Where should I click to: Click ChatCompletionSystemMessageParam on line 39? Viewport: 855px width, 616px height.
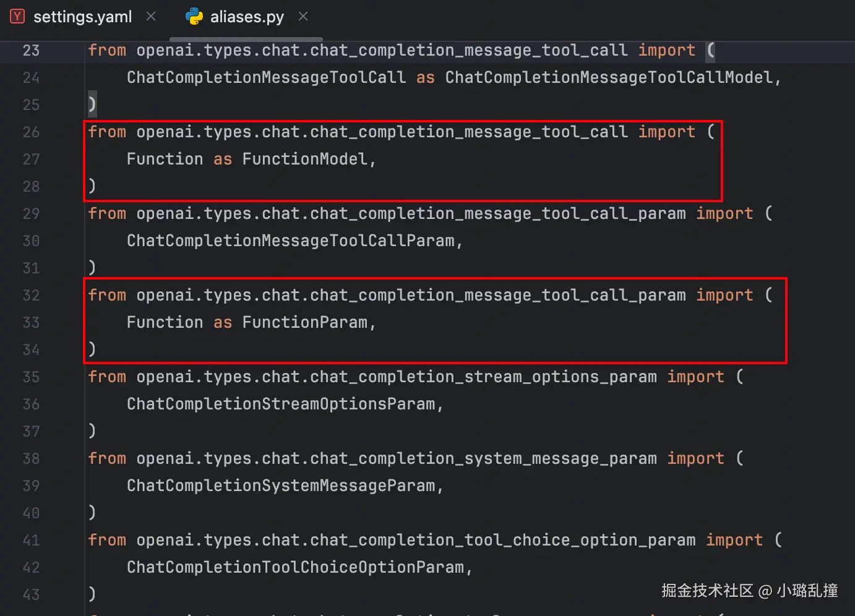(281, 486)
